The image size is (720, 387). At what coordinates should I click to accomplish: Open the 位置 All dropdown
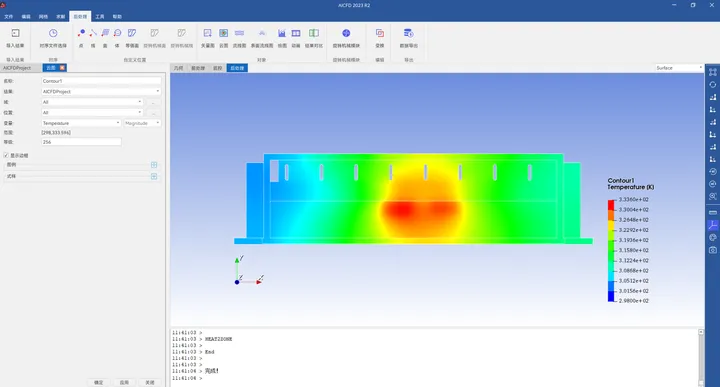tap(92, 112)
